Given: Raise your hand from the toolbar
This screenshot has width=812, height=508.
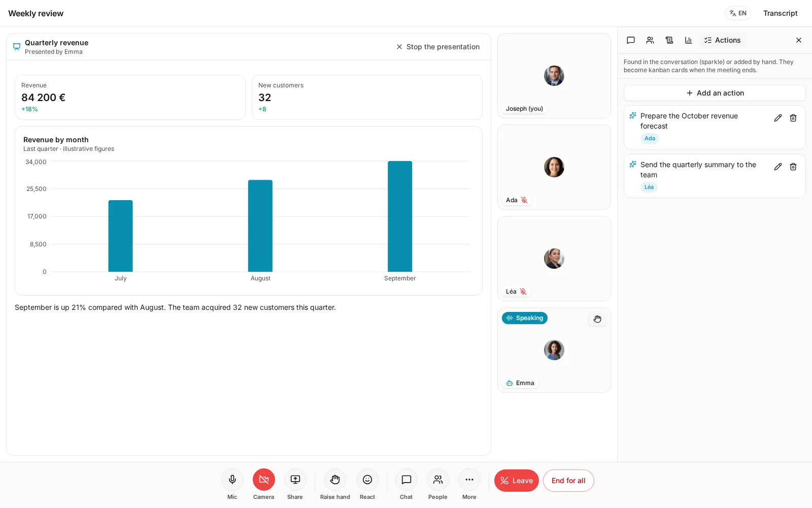Looking at the screenshot, I should pos(335,480).
